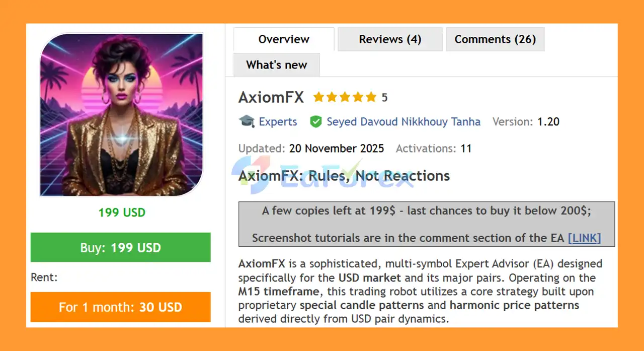Rent for 1 month at 30 USD
Viewport: 644px width, 351px height.
click(x=120, y=307)
